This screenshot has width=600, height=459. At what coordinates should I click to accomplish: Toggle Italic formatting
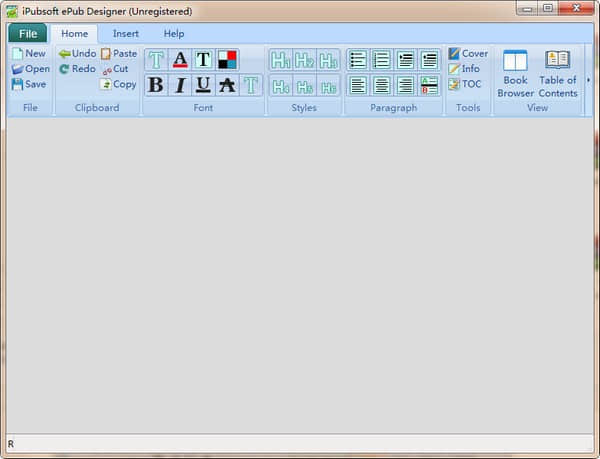(x=180, y=85)
